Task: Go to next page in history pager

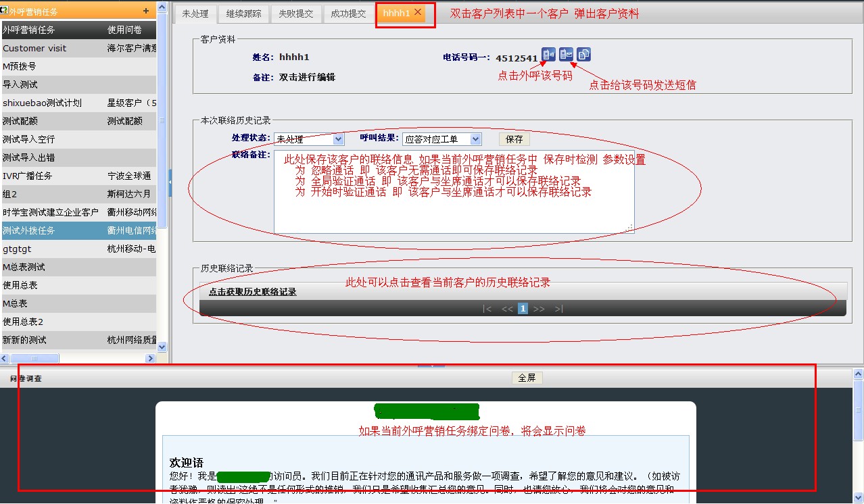Action: (x=539, y=309)
